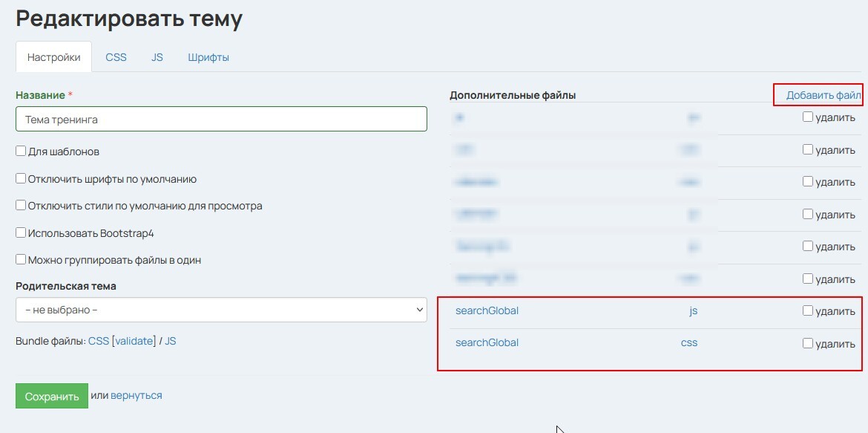
Task: Click the вернуться link
Action: (x=136, y=396)
